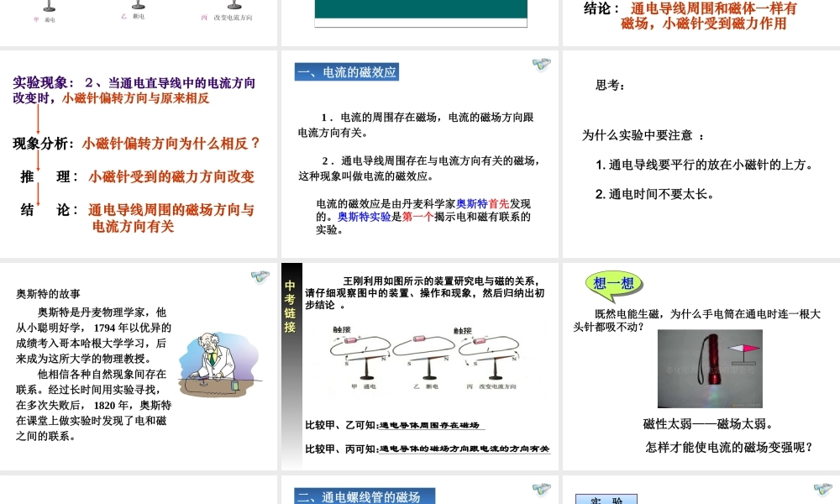Click the 磁性太弱——磁场太弱 text line

[708, 423]
